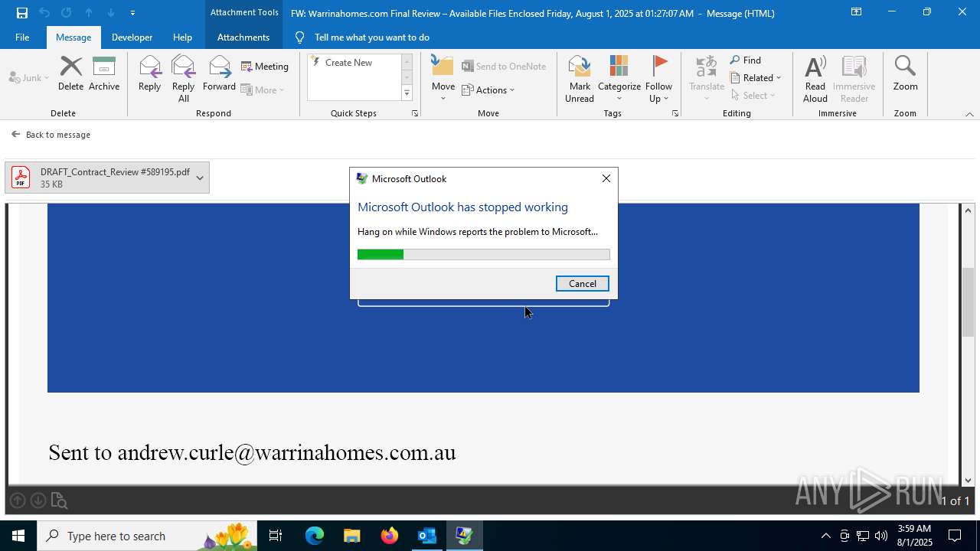
Task: Expand the Quick Steps gallery
Action: (x=407, y=93)
